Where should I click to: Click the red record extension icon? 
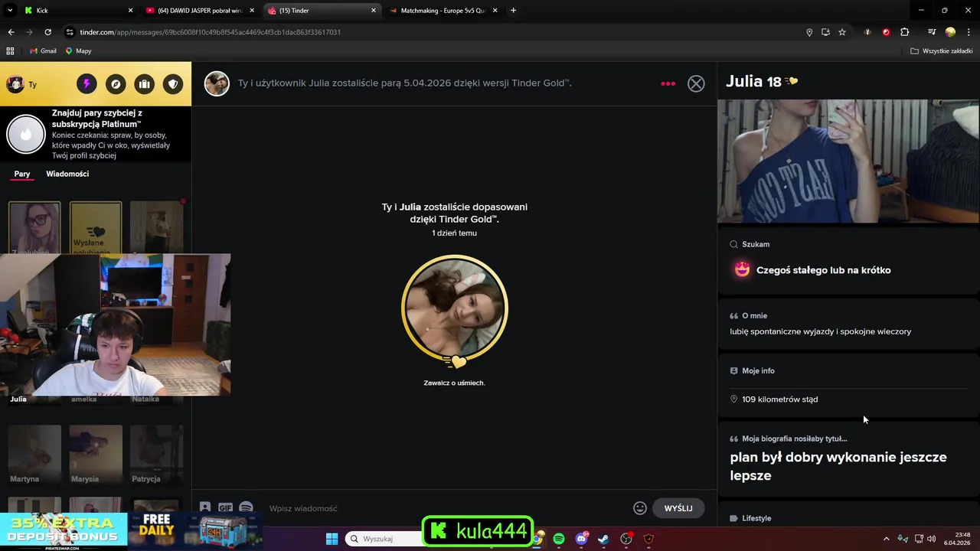pyautogui.click(x=886, y=32)
